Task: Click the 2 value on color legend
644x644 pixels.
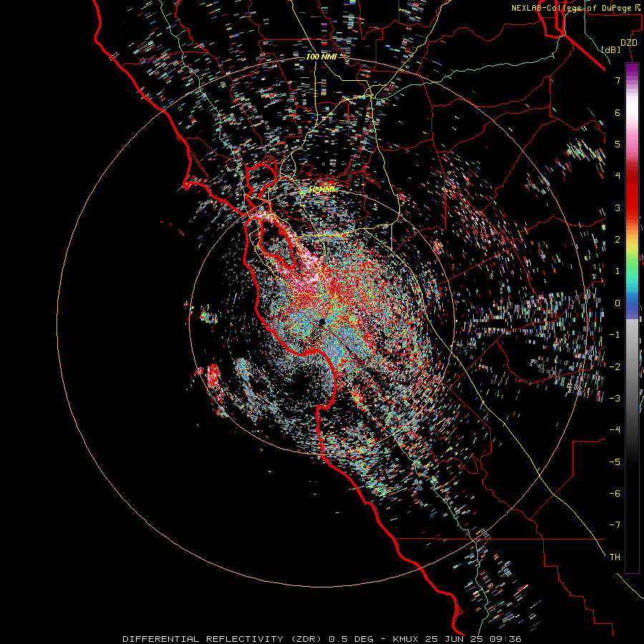Action: 618,240
